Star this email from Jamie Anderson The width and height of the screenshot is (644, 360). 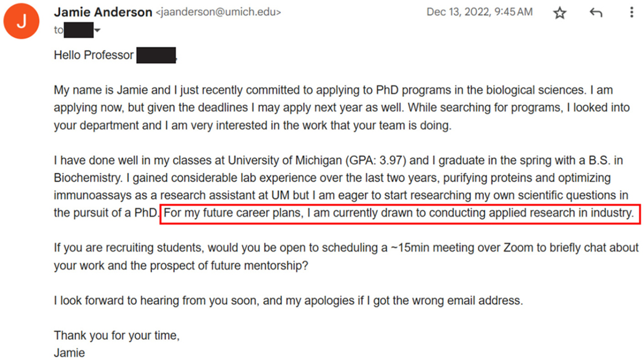559,13
